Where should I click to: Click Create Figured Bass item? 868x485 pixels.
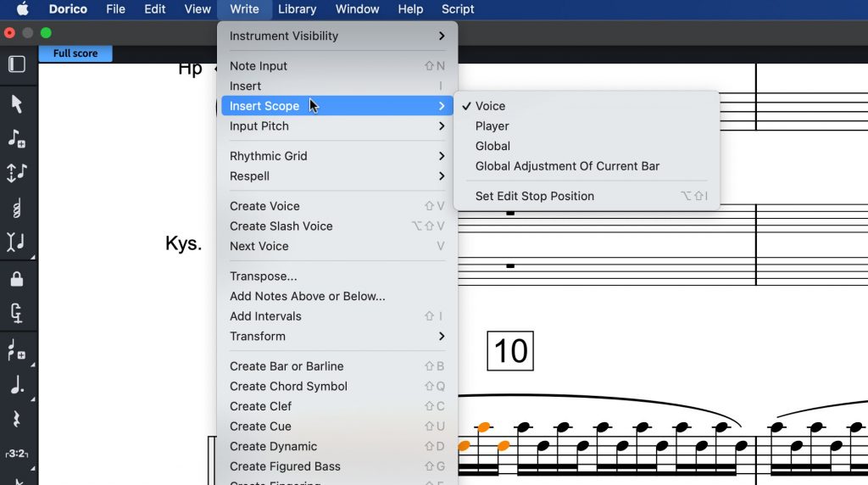[337, 466]
